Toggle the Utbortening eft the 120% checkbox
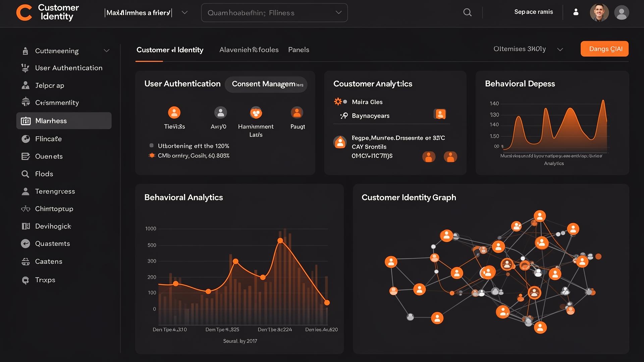 pos(152,145)
